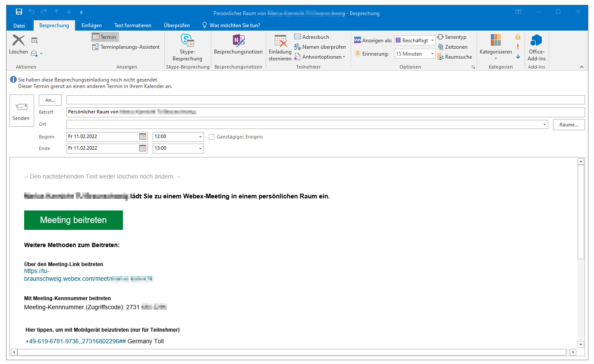This screenshot has width=594, height=364.
Task: Open the Adressbuch
Action: tap(311, 37)
